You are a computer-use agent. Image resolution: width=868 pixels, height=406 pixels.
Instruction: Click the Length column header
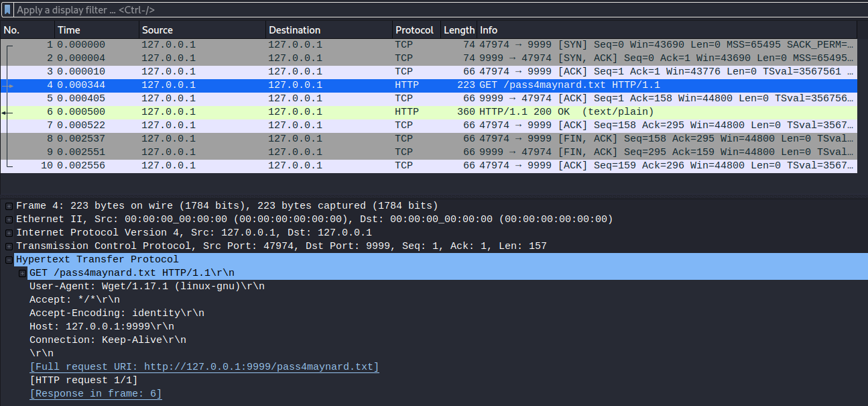click(x=459, y=30)
